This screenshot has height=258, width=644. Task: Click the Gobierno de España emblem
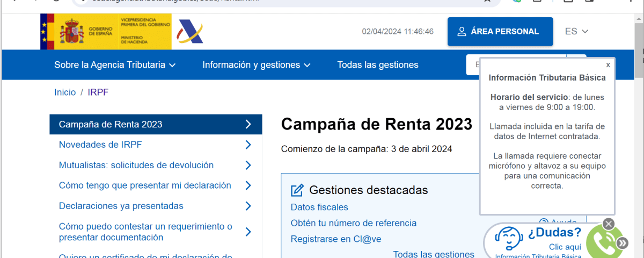(x=72, y=32)
